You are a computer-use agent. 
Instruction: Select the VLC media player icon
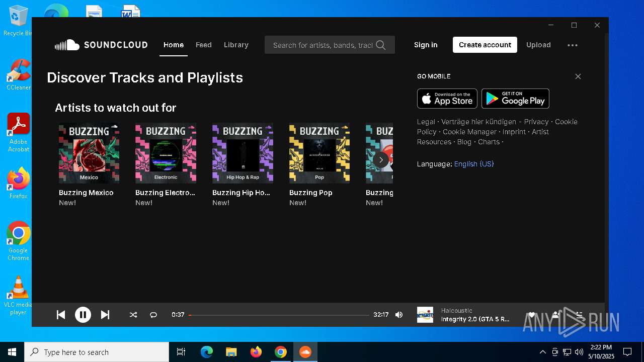pos(19,296)
